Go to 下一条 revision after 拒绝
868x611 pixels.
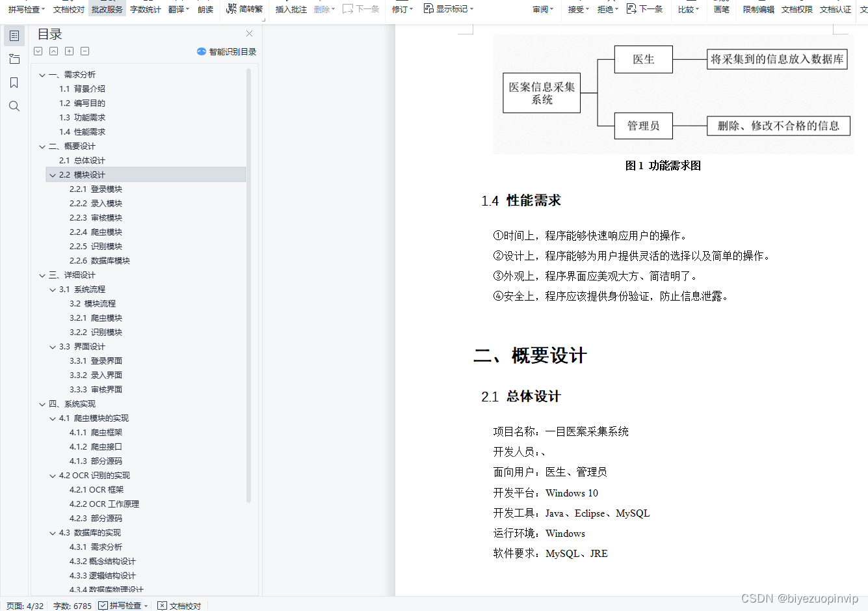644,9
